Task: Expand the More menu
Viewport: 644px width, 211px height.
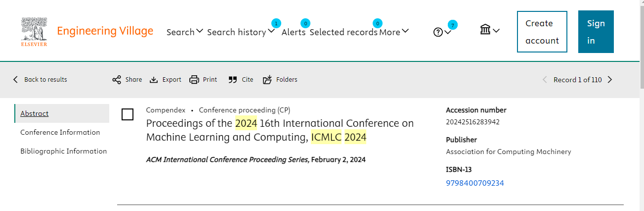Action: point(394,32)
